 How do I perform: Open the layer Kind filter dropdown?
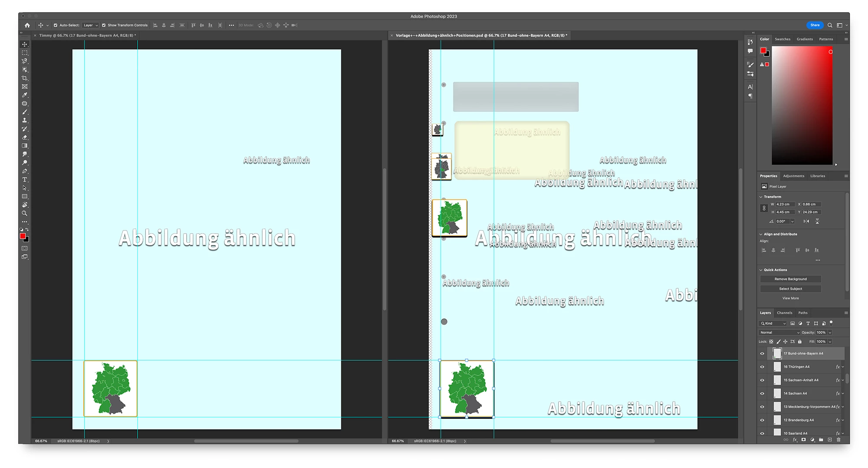tap(773, 323)
